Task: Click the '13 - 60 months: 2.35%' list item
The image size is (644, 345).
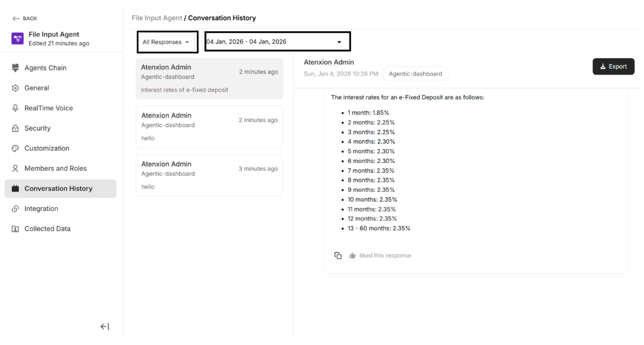Action: point(379,228)
